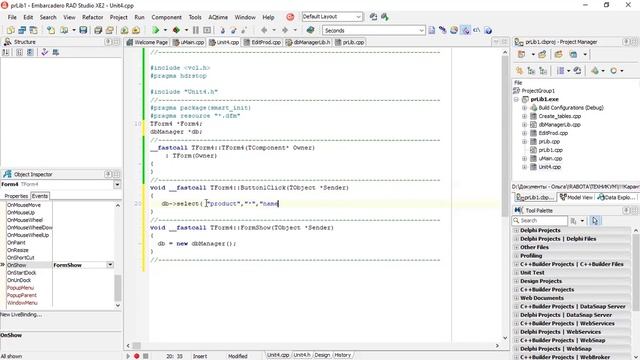Screen dimensions: 640x360
Task: Open the Default Layout dropdown
Action: point(358,17)
